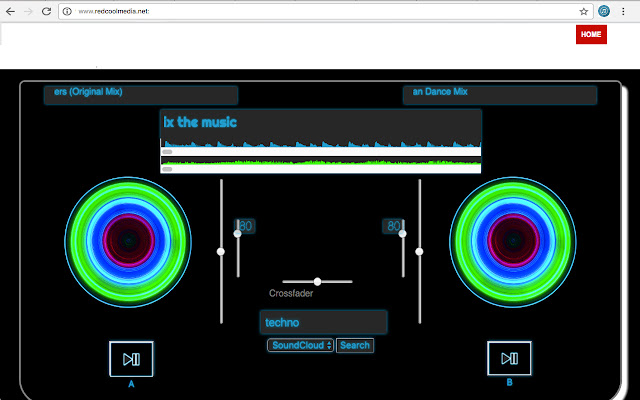Click the Crossfader slider handle
This screenshot has width=640, height=400.
point(317,282)
